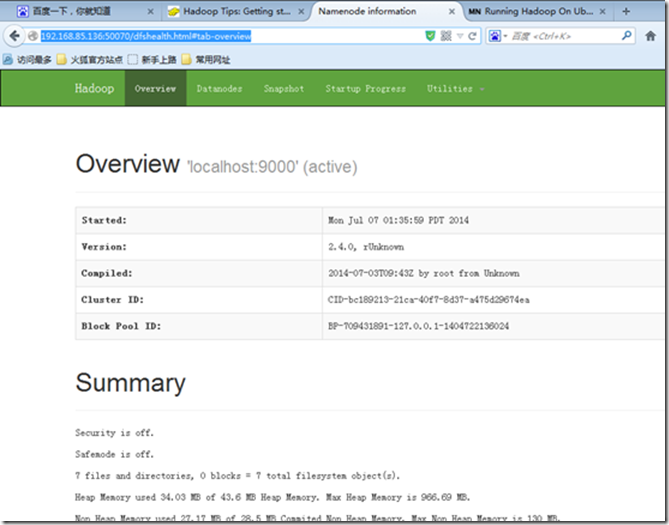The width and height of the screenshot is (669, 525).
Task: Go back with the browser back arrow
Action: coord(14,36)
